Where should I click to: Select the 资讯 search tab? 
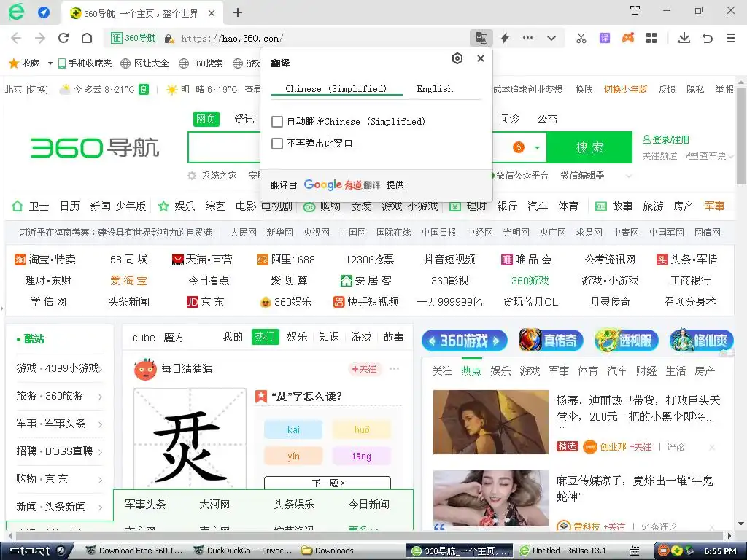pos(244,119)
